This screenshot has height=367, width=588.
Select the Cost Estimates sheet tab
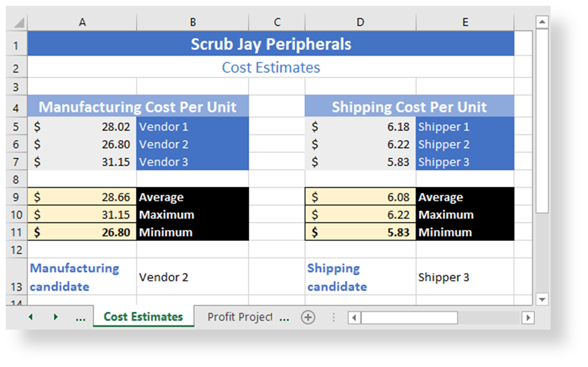[x=143, y=316]
